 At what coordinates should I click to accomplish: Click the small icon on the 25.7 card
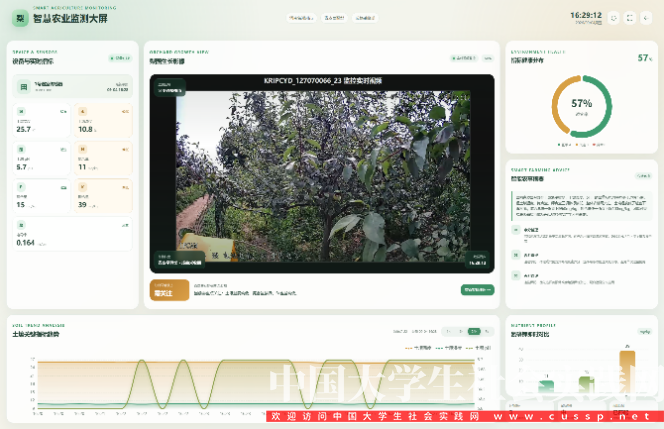[x=21, y=111]
